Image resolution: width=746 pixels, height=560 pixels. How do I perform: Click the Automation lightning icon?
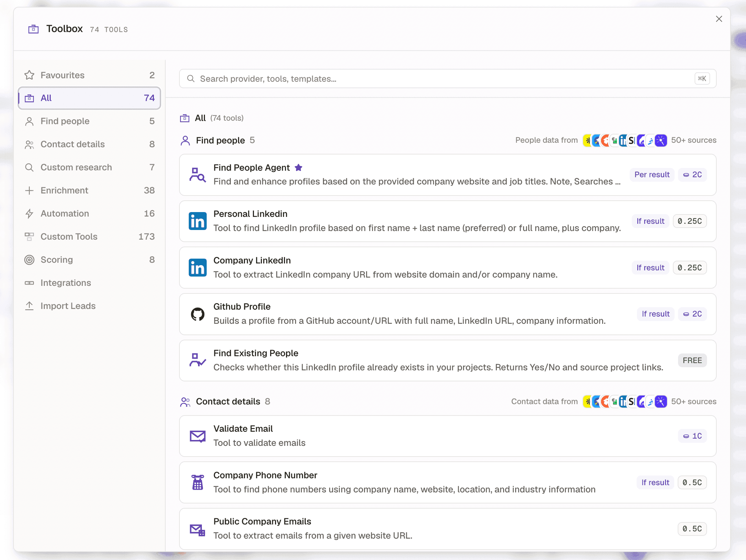pos(29,213)
